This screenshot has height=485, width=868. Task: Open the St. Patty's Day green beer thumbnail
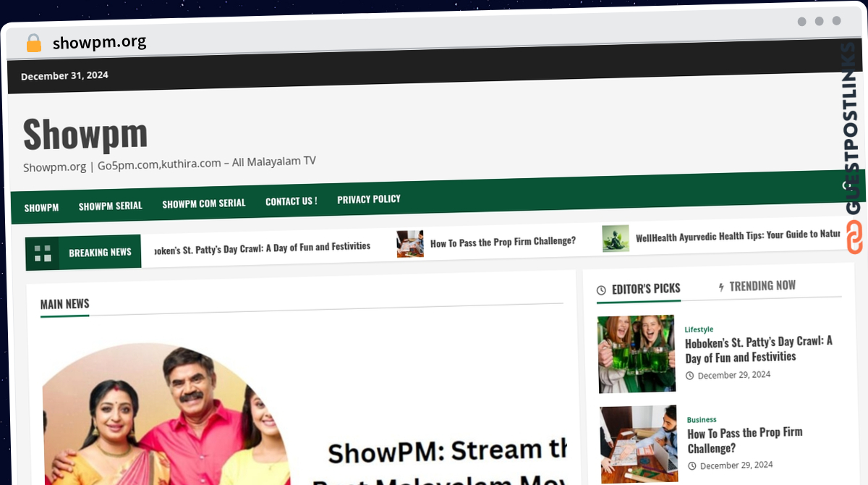637,354
